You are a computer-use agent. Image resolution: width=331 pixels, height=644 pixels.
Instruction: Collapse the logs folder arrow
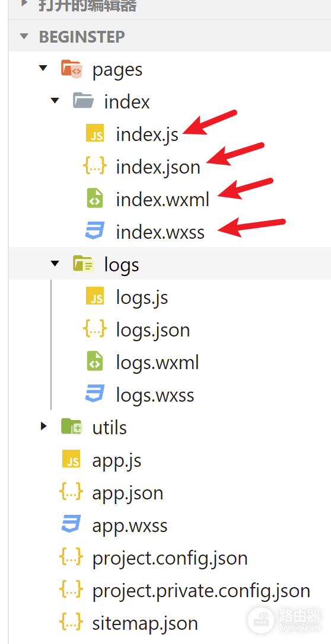[55, 263]
